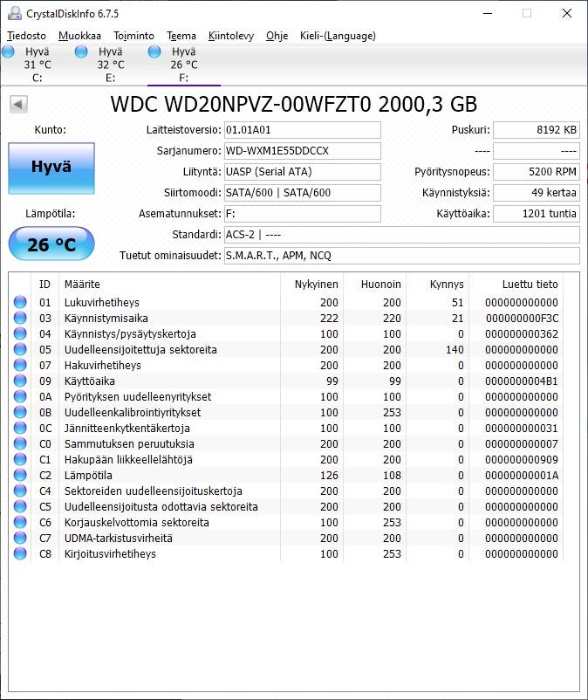Open the Toiminto menu
Viewport: 588px width, 700px height.
coord(133,36)
